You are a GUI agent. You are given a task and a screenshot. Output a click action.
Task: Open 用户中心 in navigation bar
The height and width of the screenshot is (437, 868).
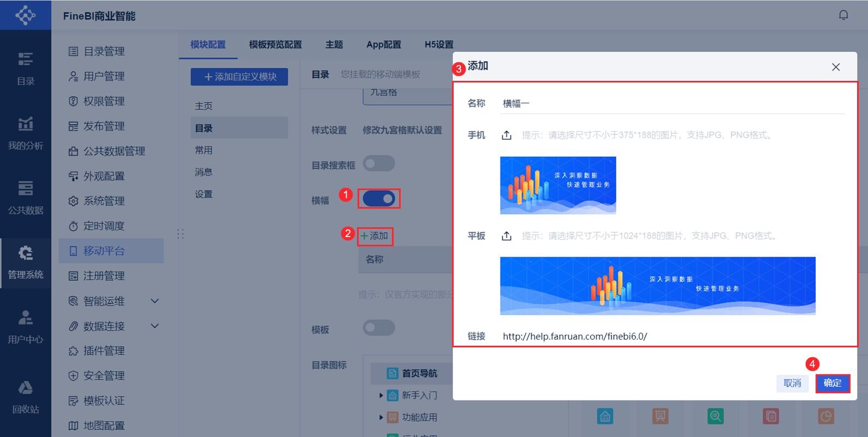(x=26, y=327)
